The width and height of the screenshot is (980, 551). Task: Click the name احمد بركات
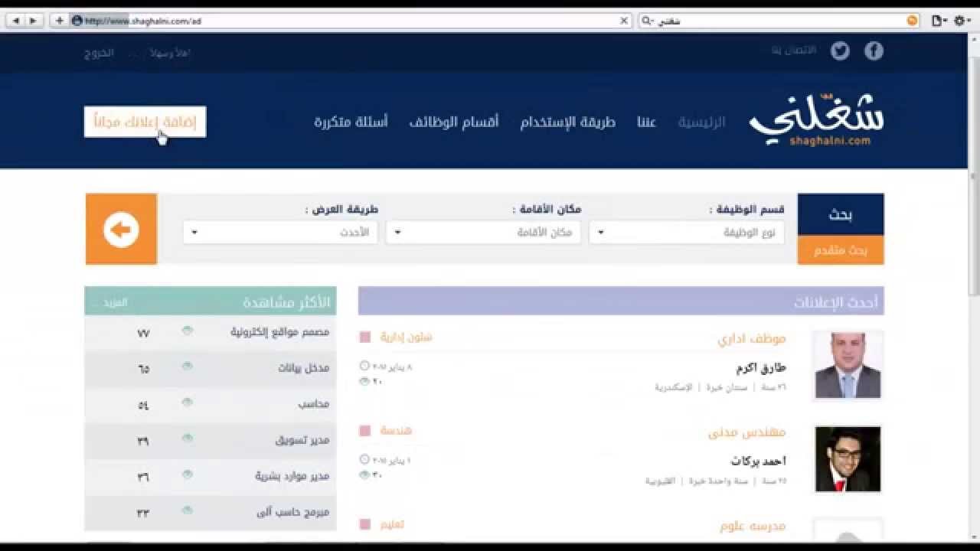tap(759, 461)
